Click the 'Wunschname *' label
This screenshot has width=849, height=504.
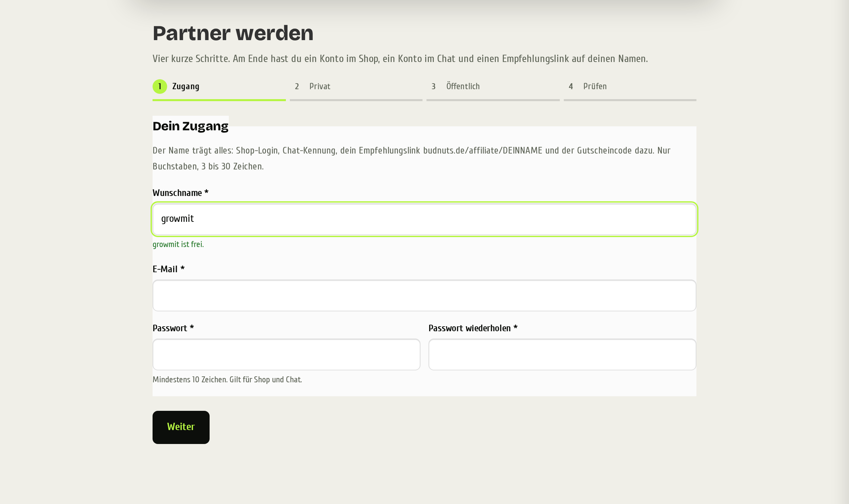click(180, 193)
